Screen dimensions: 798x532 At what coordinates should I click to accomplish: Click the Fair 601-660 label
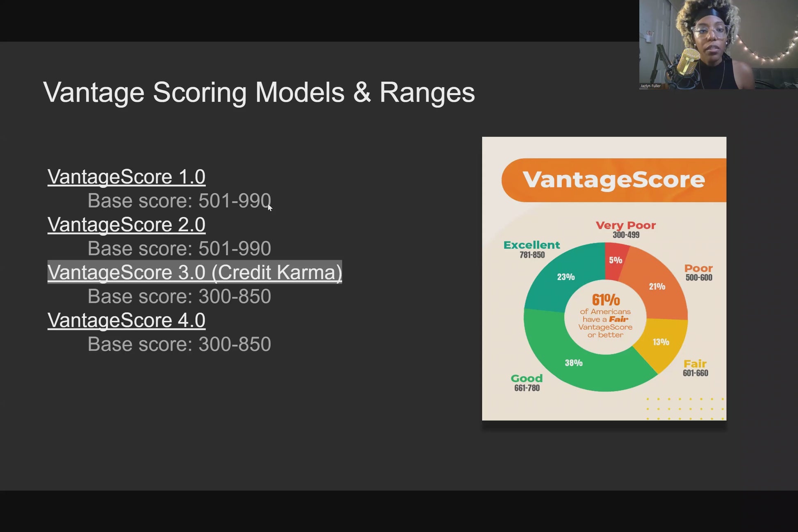tap(695, 368)
